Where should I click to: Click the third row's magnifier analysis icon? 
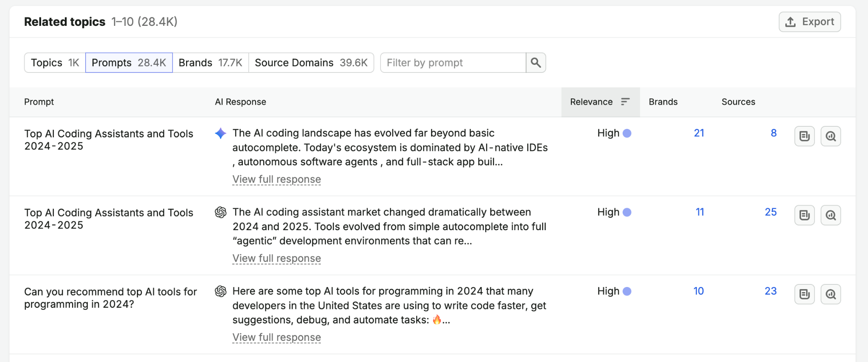tap(831, 294)
